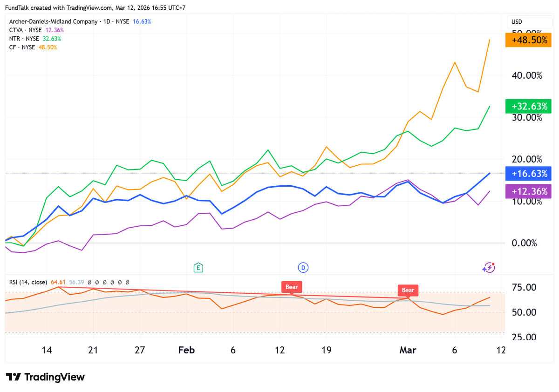559x392 pixels.
Task: Click the first 'Bear' divergence label
Action: (292, 287)
